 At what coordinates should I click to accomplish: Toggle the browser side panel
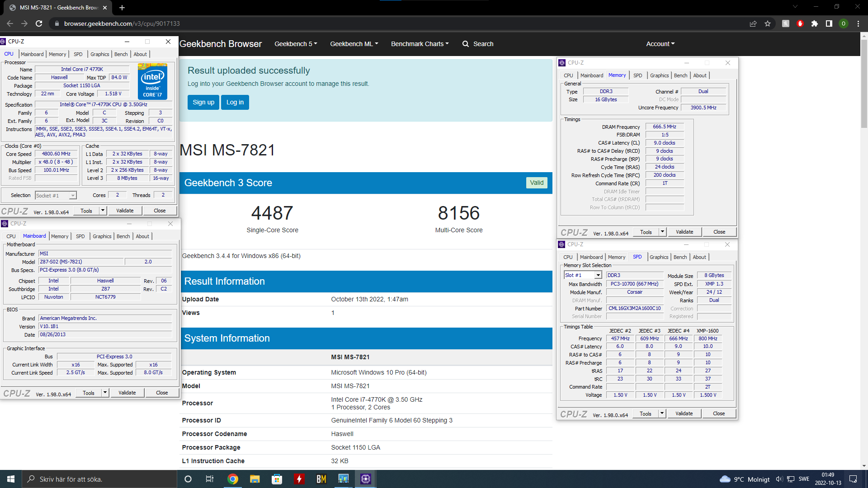pos(829,23)
